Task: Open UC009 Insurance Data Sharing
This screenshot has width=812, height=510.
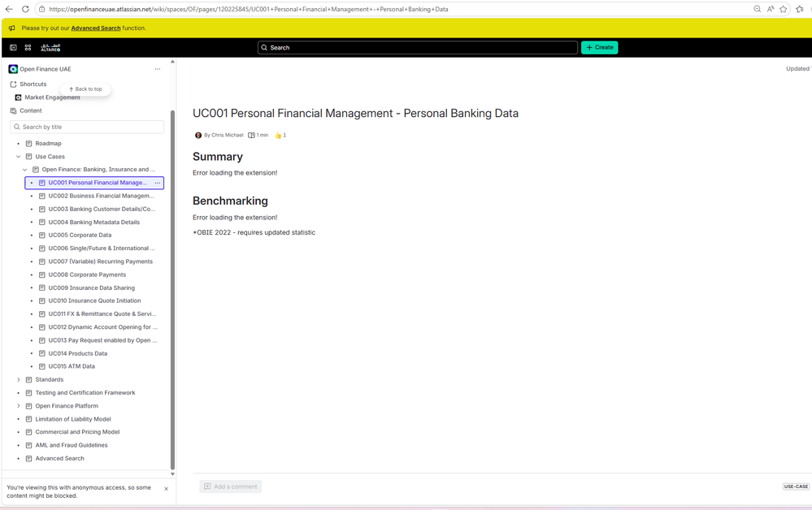Action: click(92, 287)
